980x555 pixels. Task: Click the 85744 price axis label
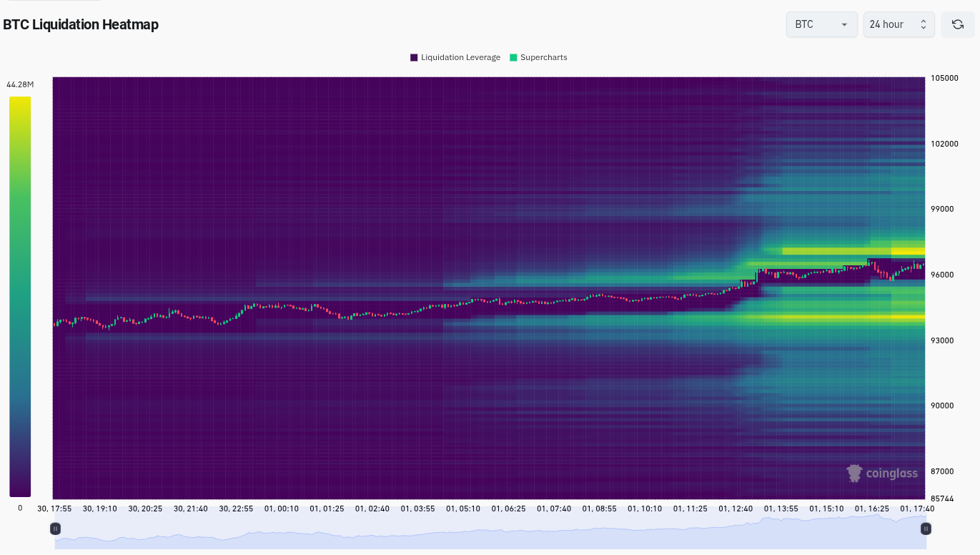[x=941, y=498]
